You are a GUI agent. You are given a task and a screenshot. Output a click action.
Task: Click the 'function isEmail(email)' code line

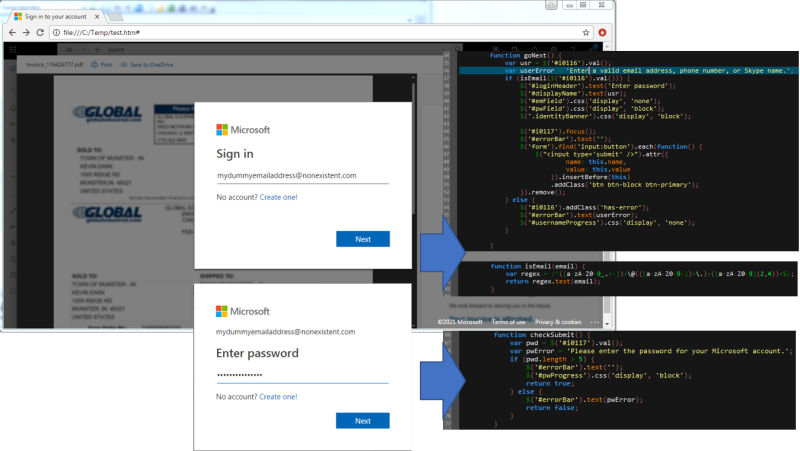[x=538, y=266]
